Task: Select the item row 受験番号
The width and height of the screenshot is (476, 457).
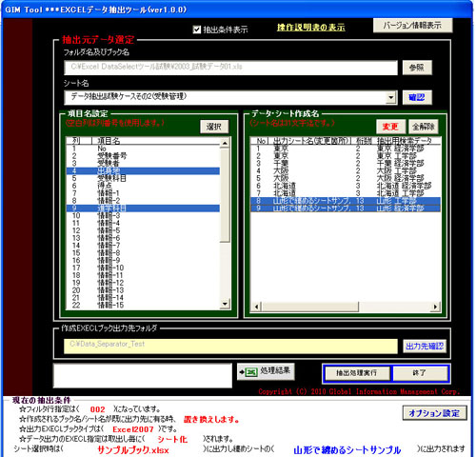Action: coord(143,156)
